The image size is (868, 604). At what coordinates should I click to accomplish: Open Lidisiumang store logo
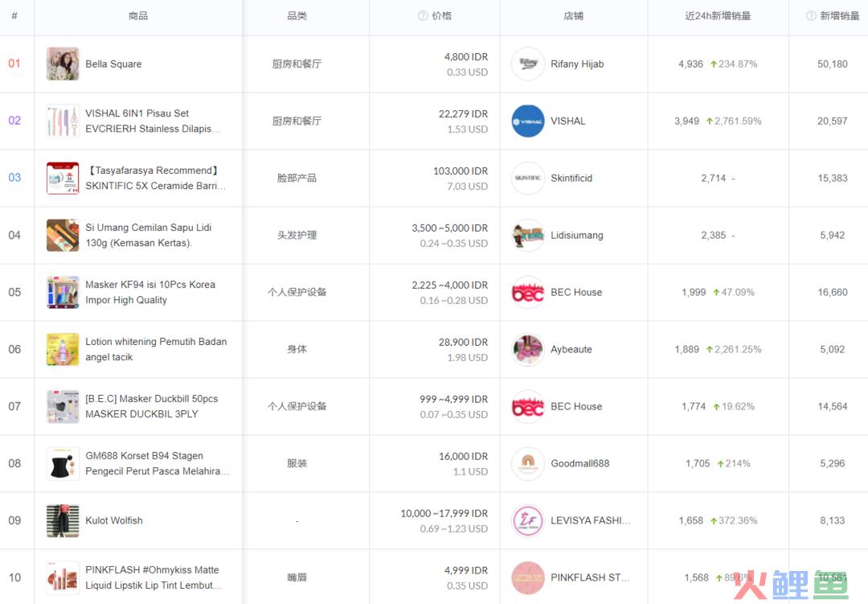tap(528, 235)
